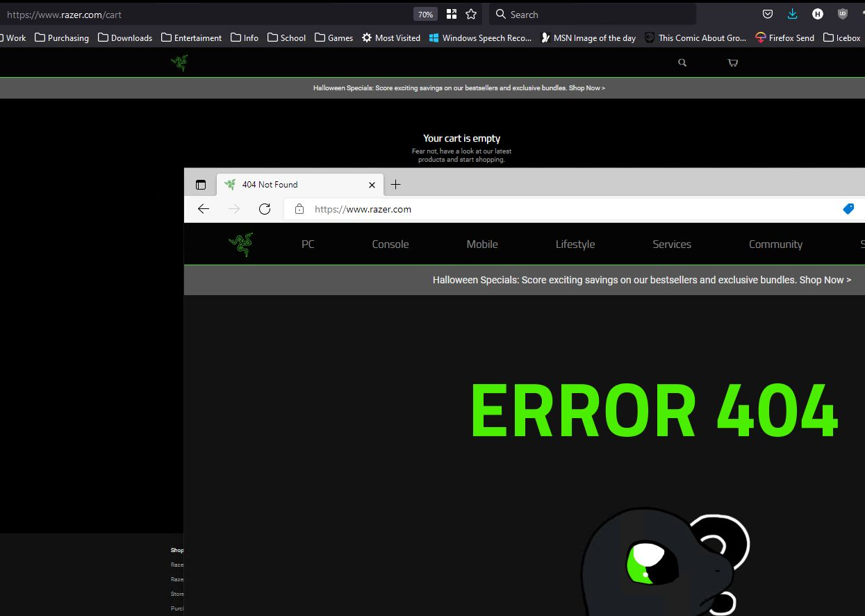This screenshot has width=865, height=616.
Task: Open the Firefox Send bookmark
Action: 784,38
